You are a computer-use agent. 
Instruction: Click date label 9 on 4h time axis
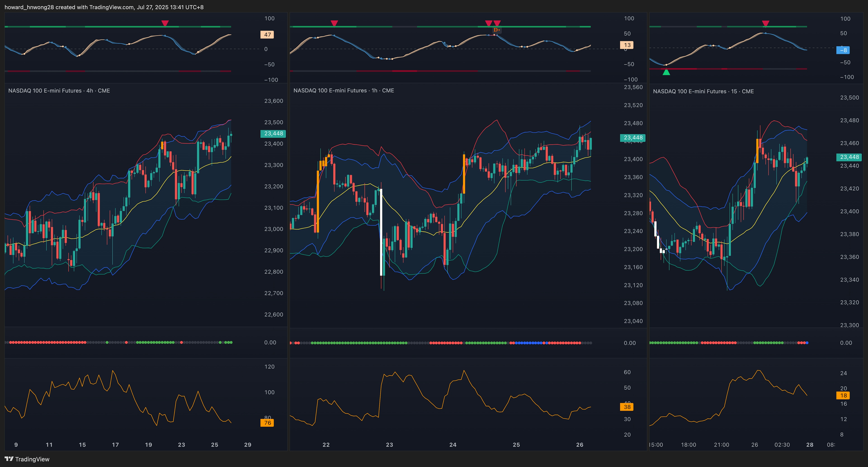(16, 445)
